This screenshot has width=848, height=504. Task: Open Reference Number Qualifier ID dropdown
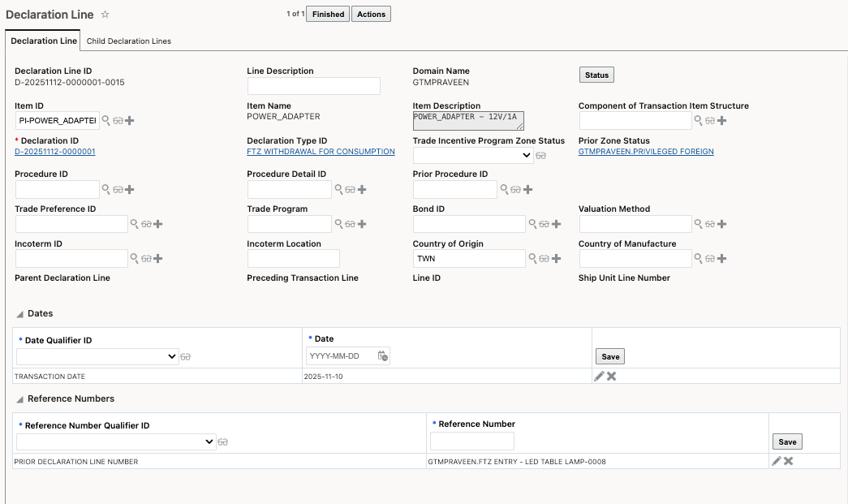(116, 442)
